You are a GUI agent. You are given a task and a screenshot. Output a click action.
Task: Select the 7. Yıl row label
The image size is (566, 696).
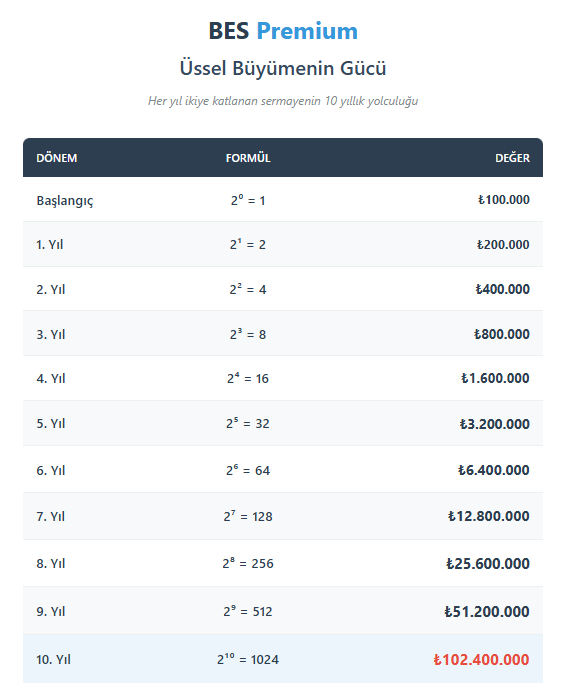[51, 517]
